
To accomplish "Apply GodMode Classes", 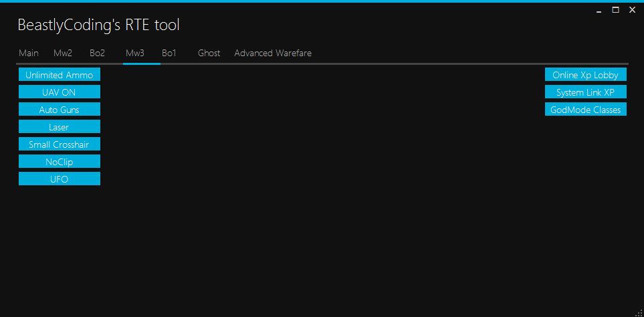I will point(585,110).
